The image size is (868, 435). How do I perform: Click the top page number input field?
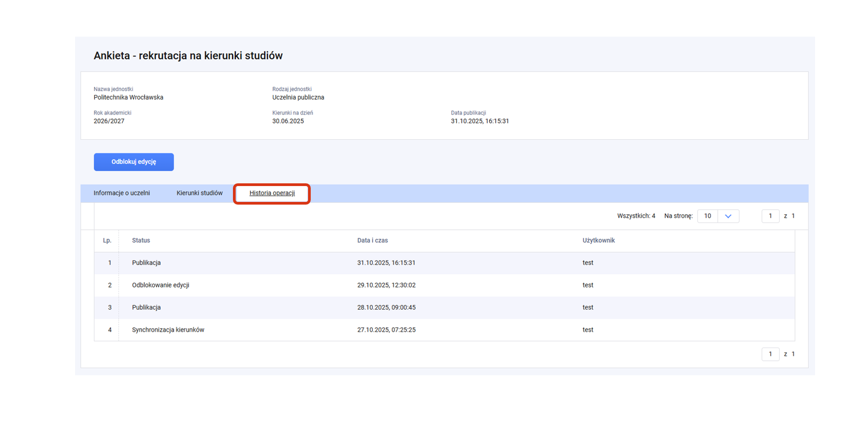[770, 216]
